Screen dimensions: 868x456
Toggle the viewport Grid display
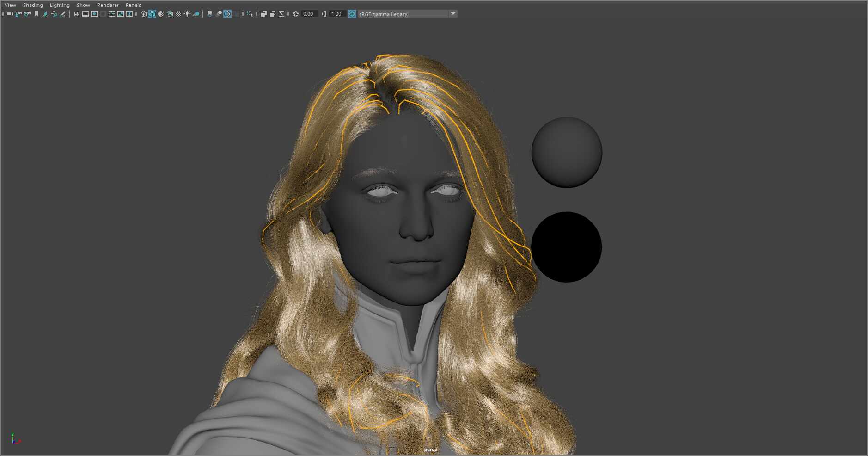pyautogui.click(x=77, y=14)
